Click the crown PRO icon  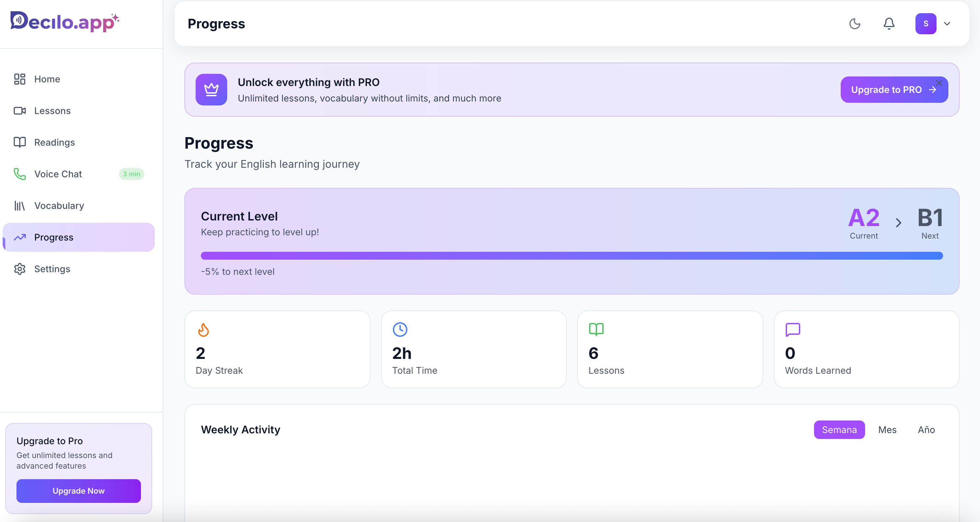(x=211, y=90)
